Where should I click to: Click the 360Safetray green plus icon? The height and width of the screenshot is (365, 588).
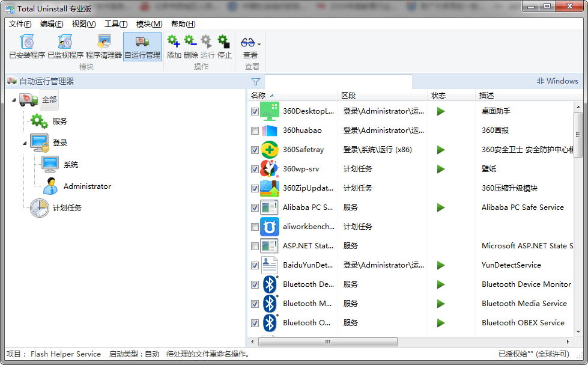269,150
